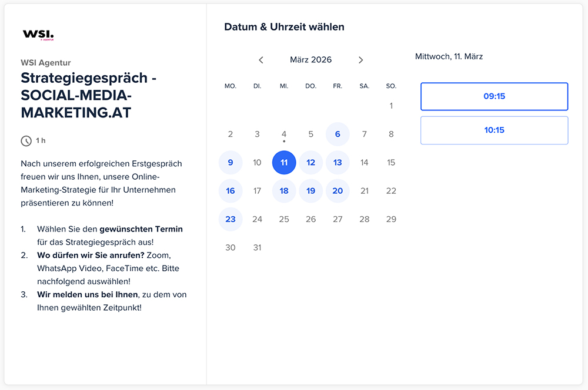Click the unavailable date 17

(x=258, y=191)
